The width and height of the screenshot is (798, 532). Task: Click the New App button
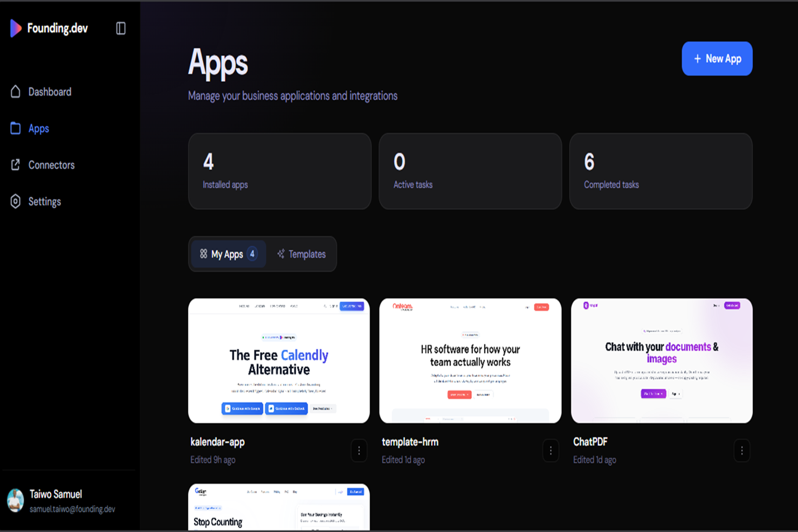click(x=717, y=59)
